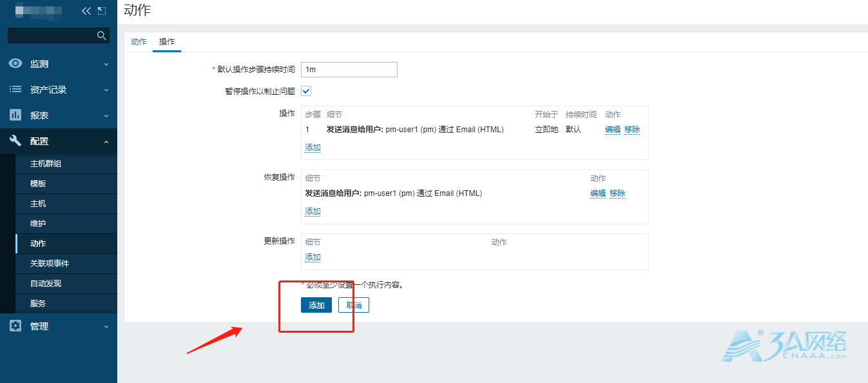Toggle kiosk mode icon in sidebar header

tap(102, 11)
